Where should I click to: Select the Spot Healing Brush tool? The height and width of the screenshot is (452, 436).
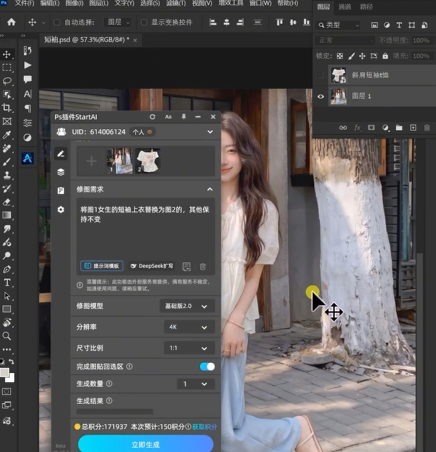[x=7, y=148]
